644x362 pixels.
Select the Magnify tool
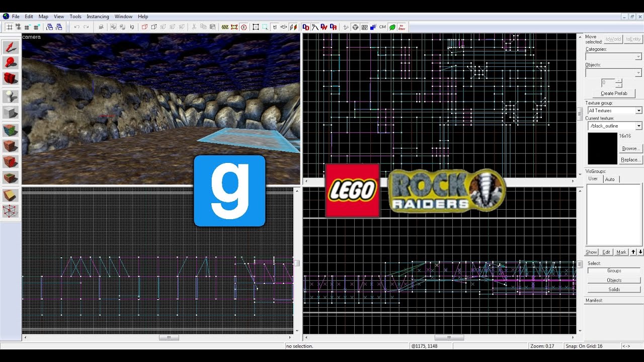[x=11, y=63]
